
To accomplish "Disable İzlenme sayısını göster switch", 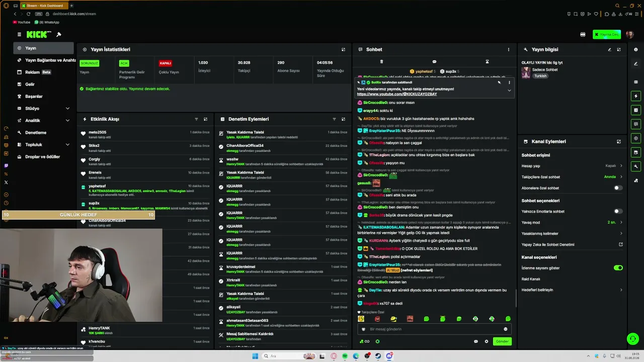I will [x=618, y=268].
